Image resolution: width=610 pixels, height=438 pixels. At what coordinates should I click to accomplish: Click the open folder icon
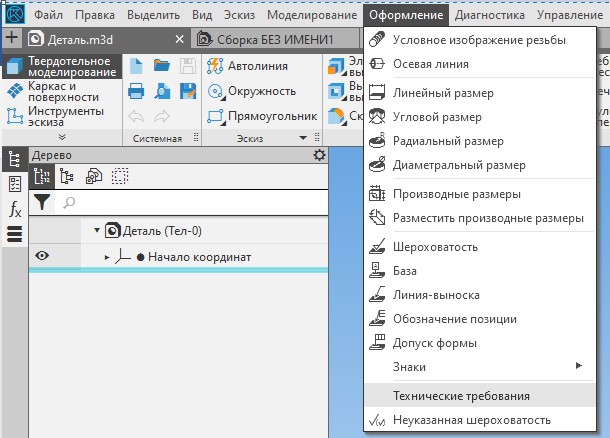(162, 66)
